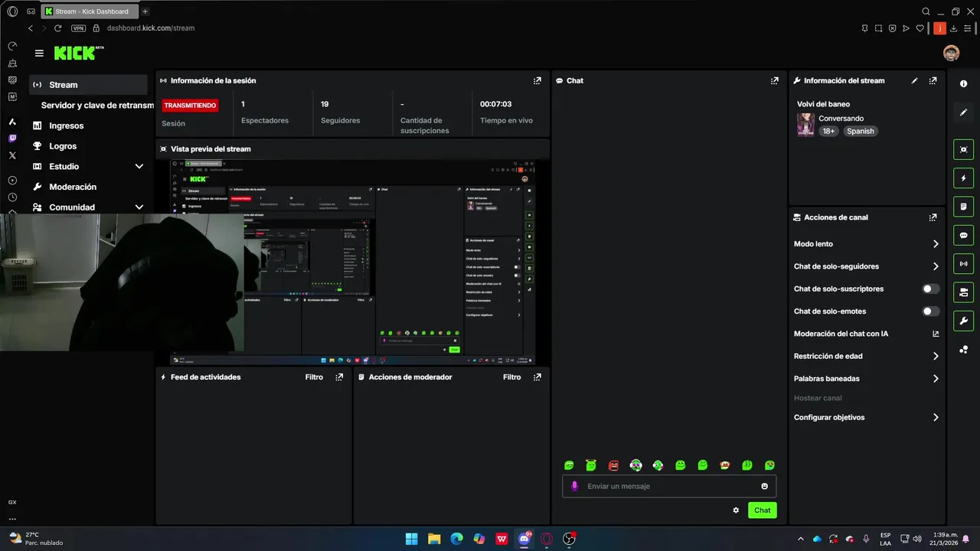980x551 pixels.
Task: Pop out the Chat panel
Action: [x=775, y=80]
